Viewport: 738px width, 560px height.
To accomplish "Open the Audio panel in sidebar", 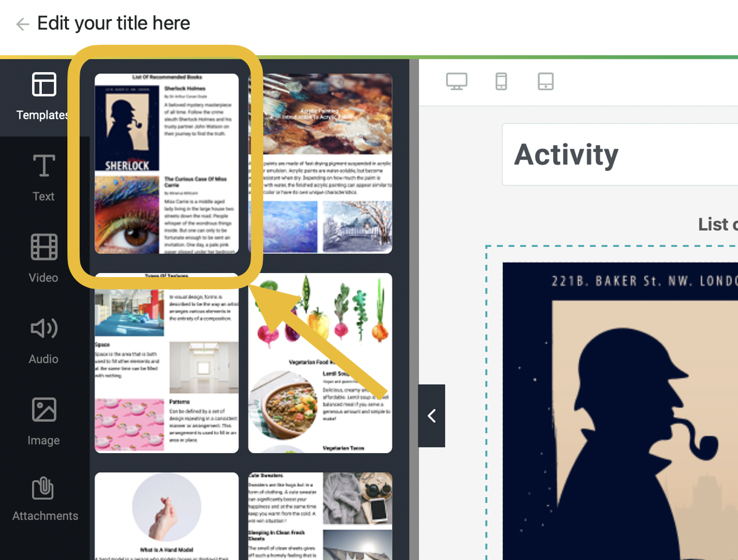I will (44, 340).
